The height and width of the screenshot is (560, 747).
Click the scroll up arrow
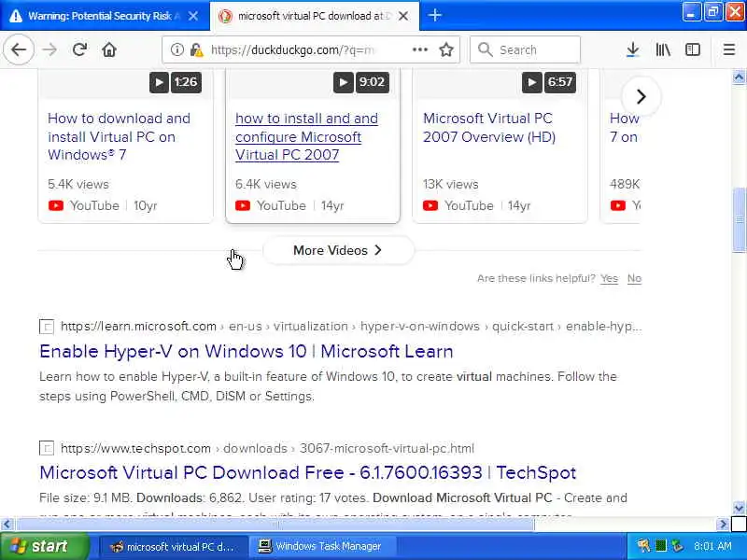click(739, 77)
